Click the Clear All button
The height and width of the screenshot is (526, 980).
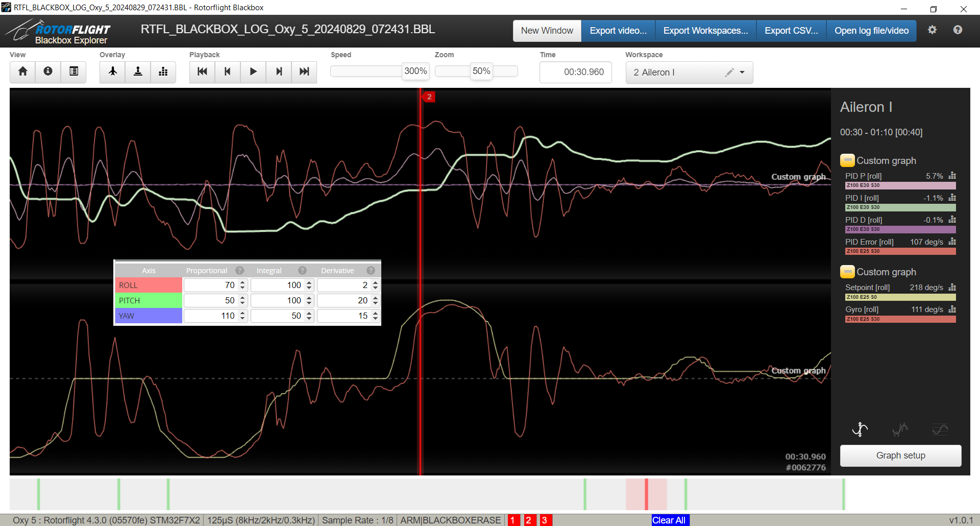pos(669,520)
